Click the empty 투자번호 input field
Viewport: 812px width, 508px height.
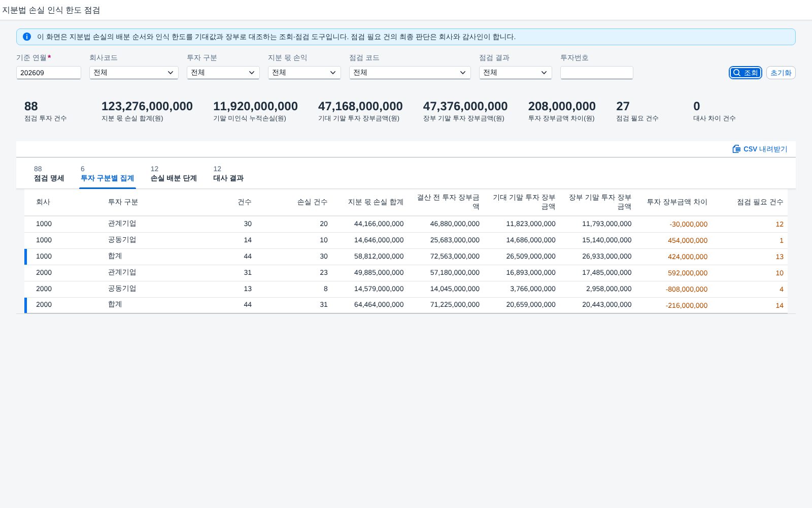coord(597,73)
